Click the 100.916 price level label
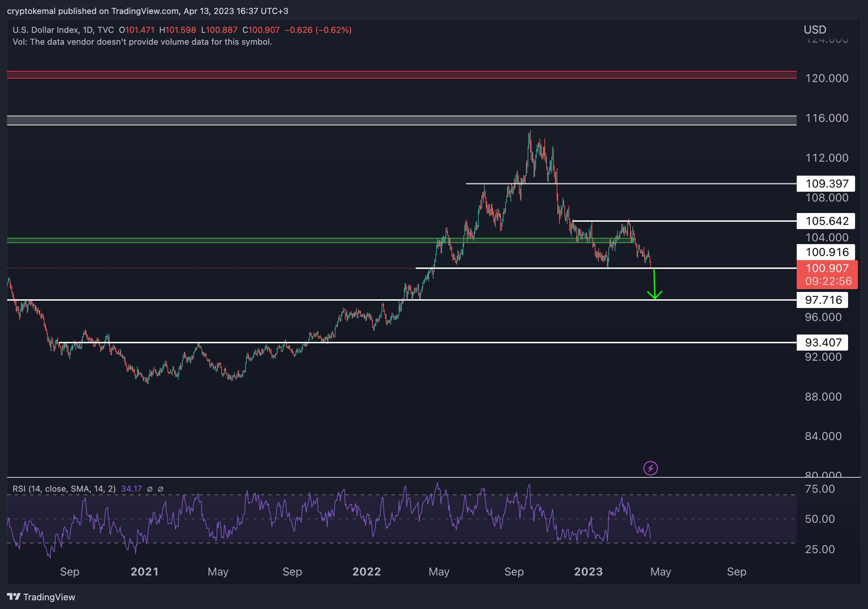Screen dimensions: 868x609 point(827,252)
